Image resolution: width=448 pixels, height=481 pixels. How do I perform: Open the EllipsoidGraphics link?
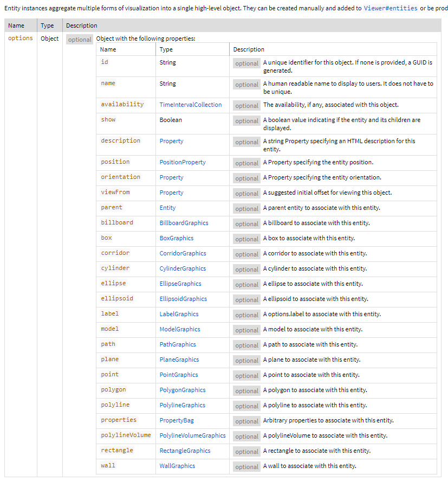point(183,299)
